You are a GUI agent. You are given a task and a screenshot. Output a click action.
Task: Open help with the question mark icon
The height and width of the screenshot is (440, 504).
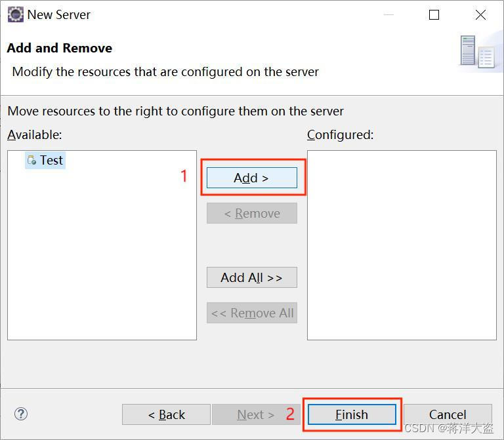[21, 414]
